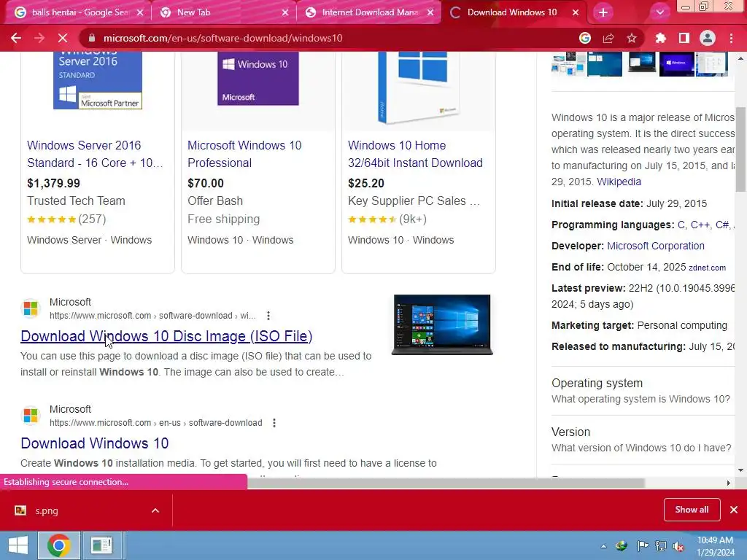Open the side panel icon
The height and width of the screenshot is (560, 747).
coord(684,38)
